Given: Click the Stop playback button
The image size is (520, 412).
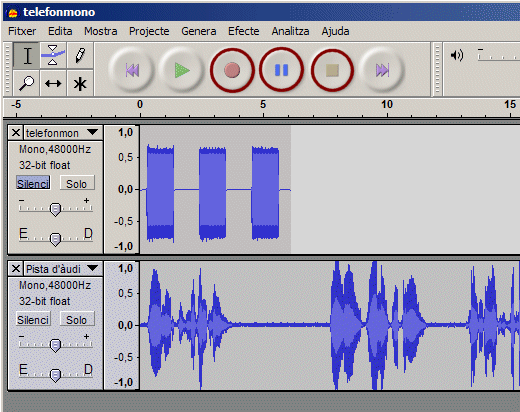Looking at the screenshot, I should (332, 70).
